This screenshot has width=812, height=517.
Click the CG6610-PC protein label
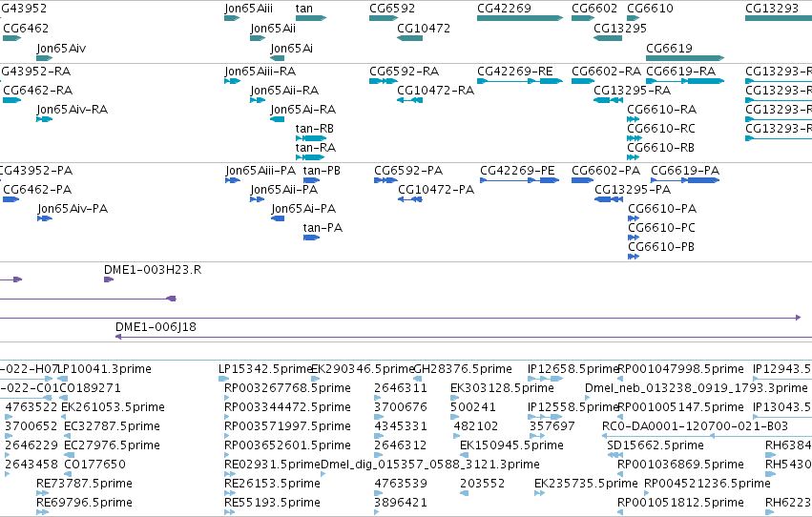pos(661,228)
